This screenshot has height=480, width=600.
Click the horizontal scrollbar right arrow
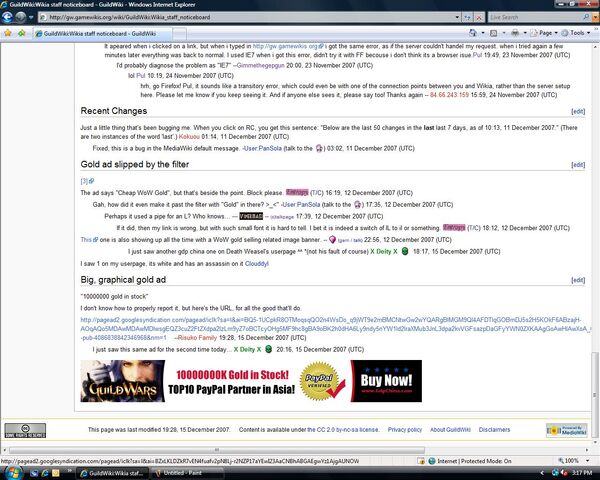(587, 450)
